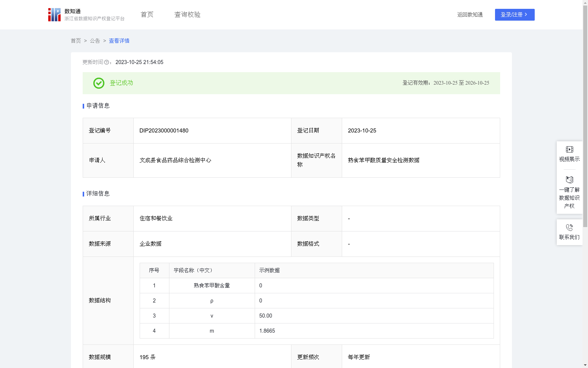Navigate to 首页 in breadcrumb

76,41
